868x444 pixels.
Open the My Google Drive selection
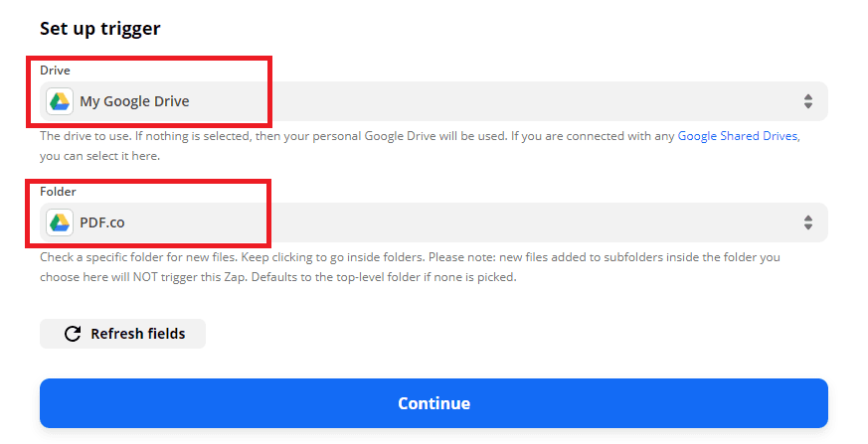click(134, 101)
